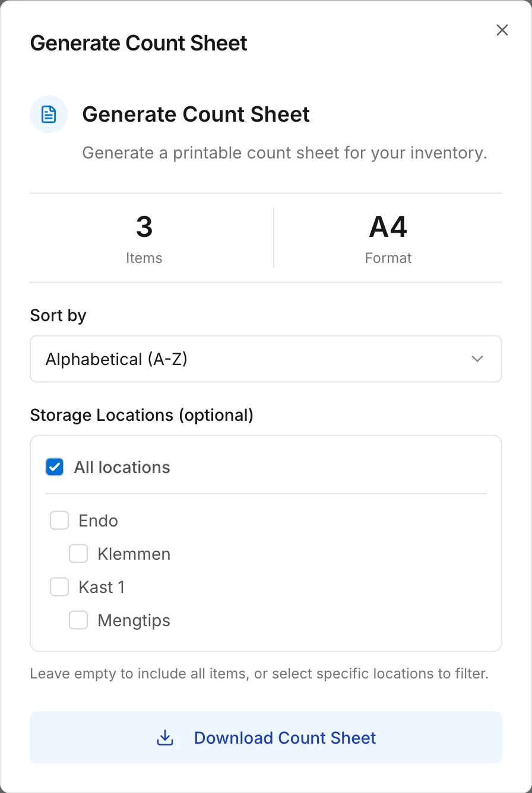Close the Generate Count Sheet dialog

point(502,30)
